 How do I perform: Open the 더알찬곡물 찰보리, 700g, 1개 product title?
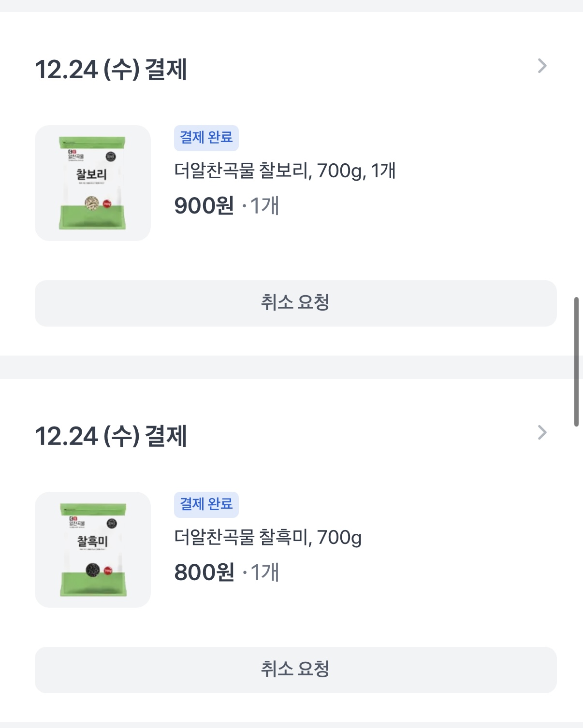tap(285, 171)
